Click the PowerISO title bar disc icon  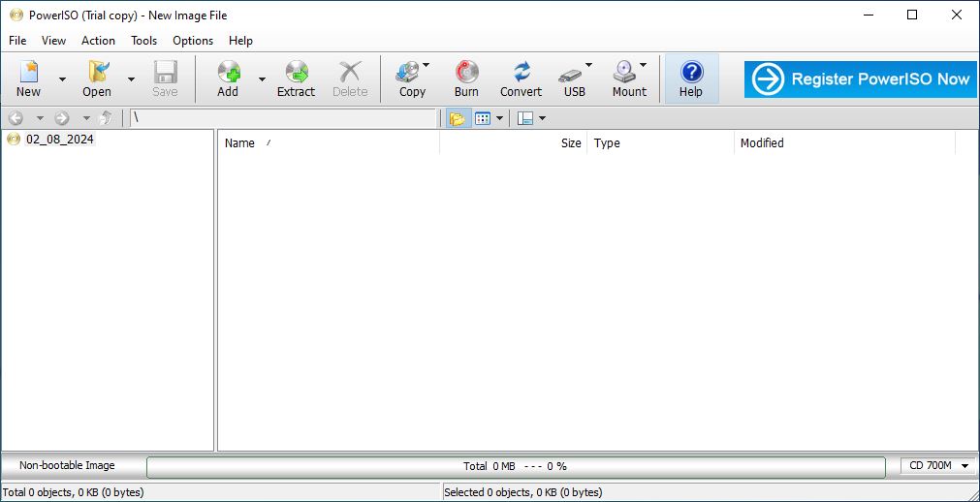coord(16,15)
